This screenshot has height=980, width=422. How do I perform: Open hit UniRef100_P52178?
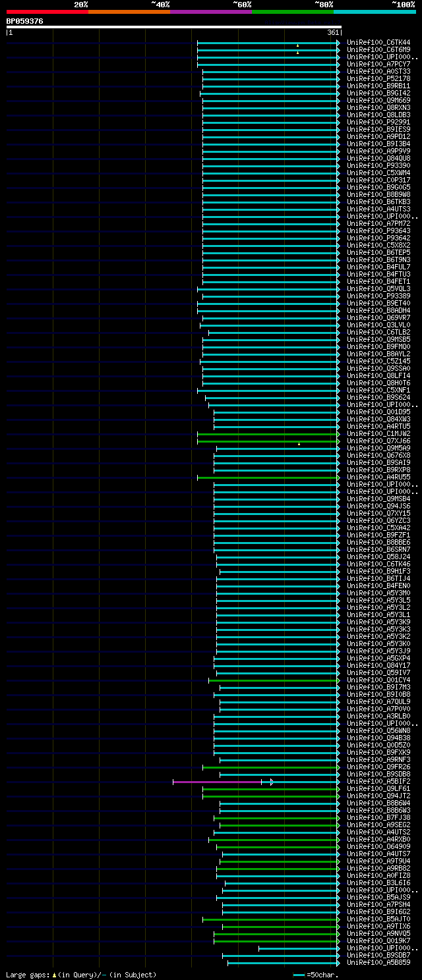tap(378, 79)
